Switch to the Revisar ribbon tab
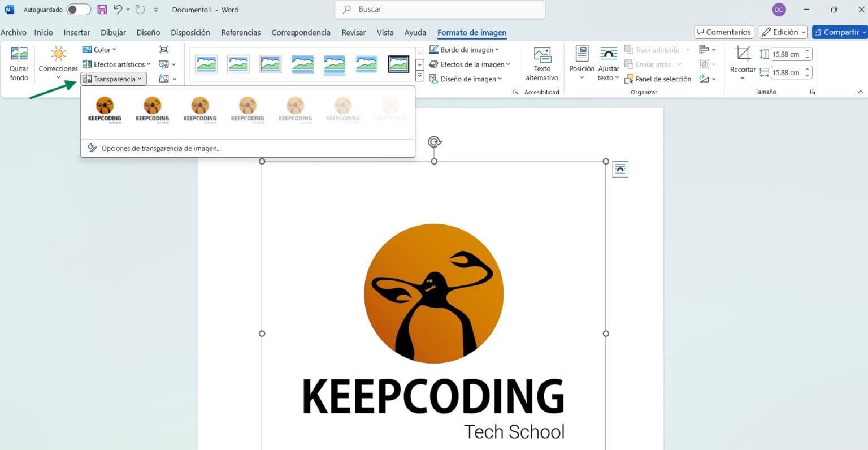Image resolution: width=868 pixels, height=450 pixels. [353, 32]
